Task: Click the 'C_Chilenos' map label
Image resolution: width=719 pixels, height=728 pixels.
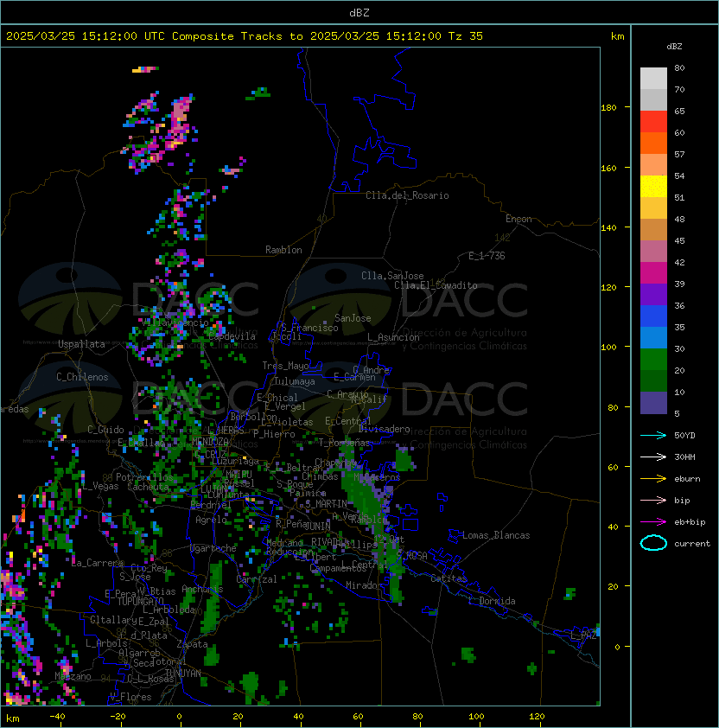Action: point(82,377)
